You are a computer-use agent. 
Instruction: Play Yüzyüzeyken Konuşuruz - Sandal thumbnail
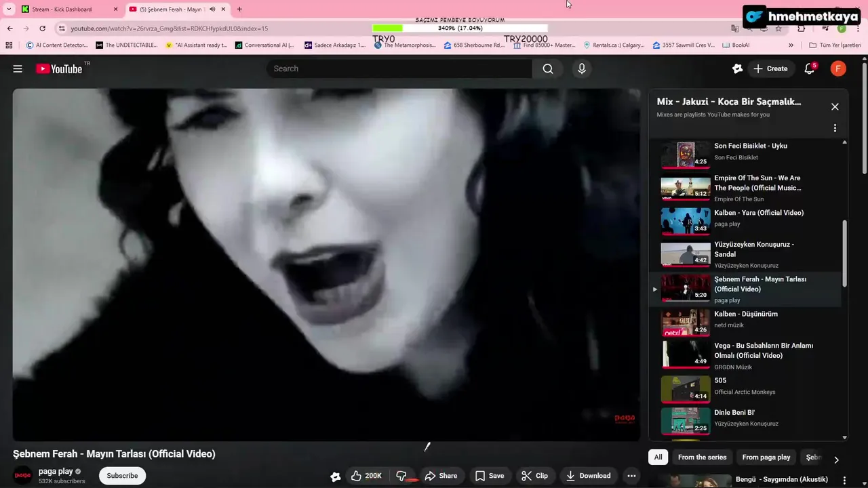click(x=686, y=254)
